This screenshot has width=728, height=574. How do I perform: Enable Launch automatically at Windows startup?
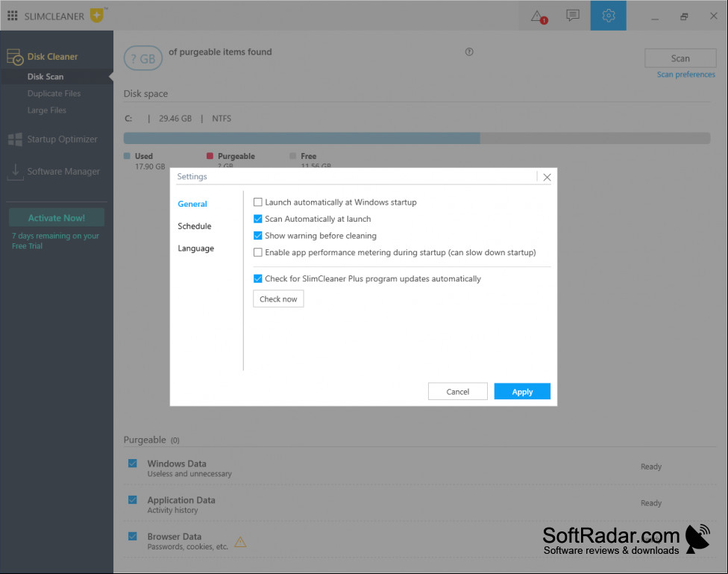pyautogui.click(x=257, y=202)
